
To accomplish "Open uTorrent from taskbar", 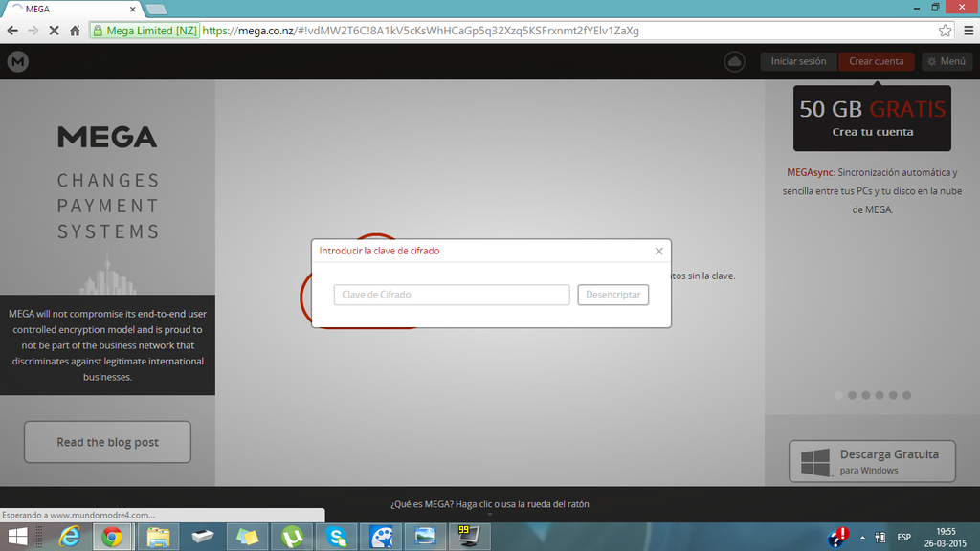I will point(292,537).
